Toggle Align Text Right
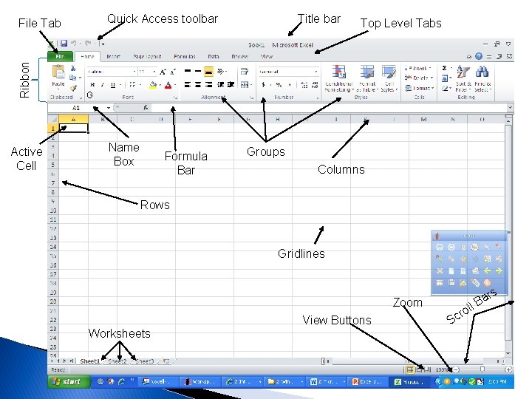The height and width of the screenshot is (399, 532). coord(208,85)
